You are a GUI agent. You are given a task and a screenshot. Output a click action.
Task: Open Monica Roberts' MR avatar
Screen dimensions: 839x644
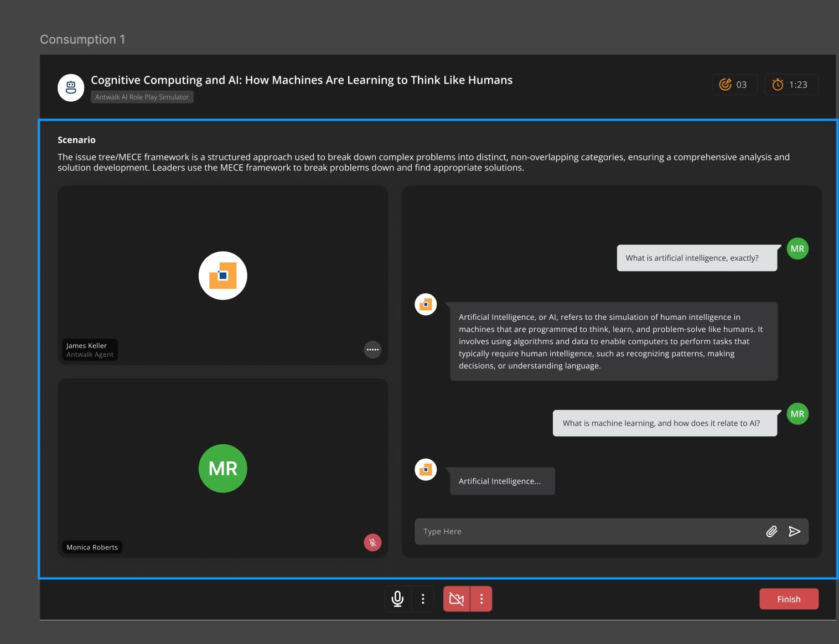tap(222, 468)
